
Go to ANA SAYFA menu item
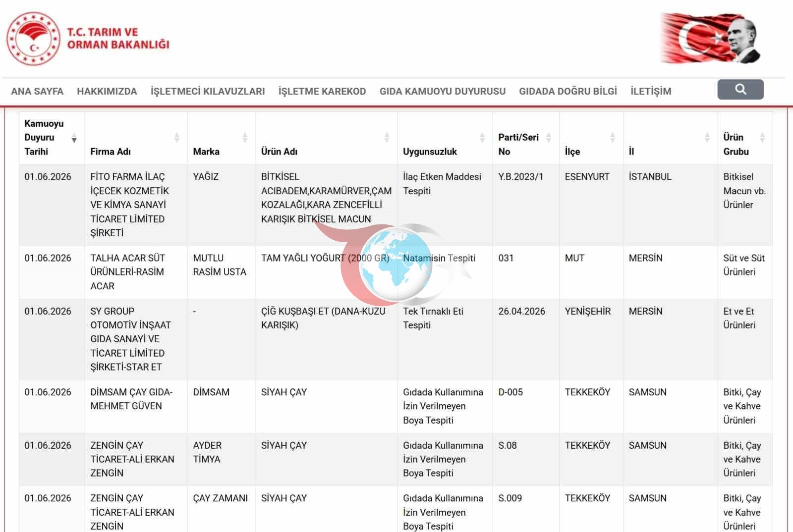(x=37, y=91)
